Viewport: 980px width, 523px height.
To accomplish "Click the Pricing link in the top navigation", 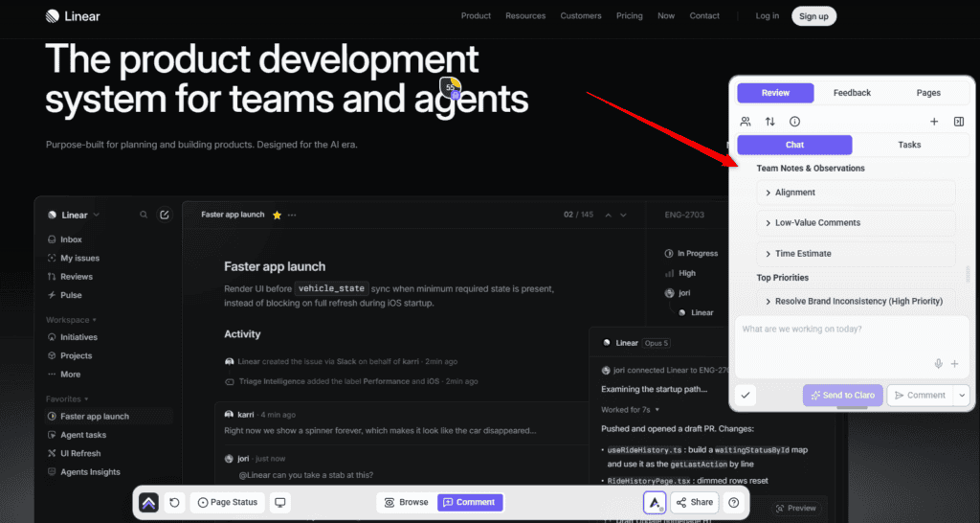I will 630,16.
